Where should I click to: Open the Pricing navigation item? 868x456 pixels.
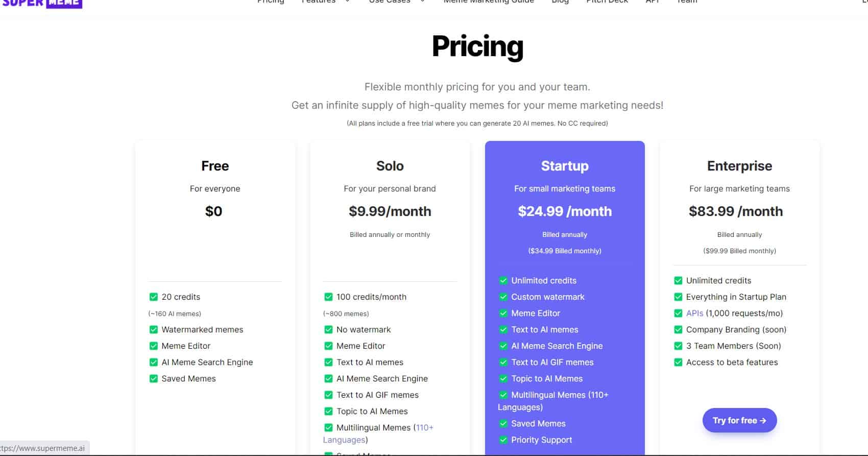(271, 2)
